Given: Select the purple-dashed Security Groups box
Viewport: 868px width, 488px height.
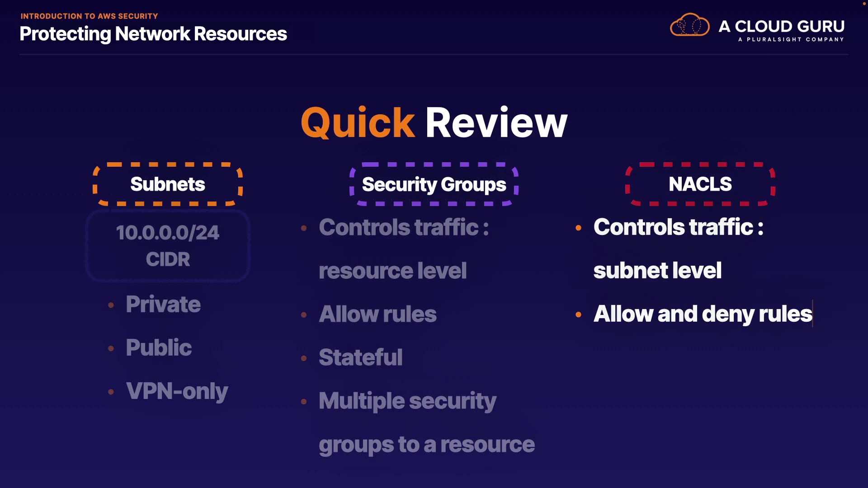Looking at the screenshot, I should (x=434, y=184).
